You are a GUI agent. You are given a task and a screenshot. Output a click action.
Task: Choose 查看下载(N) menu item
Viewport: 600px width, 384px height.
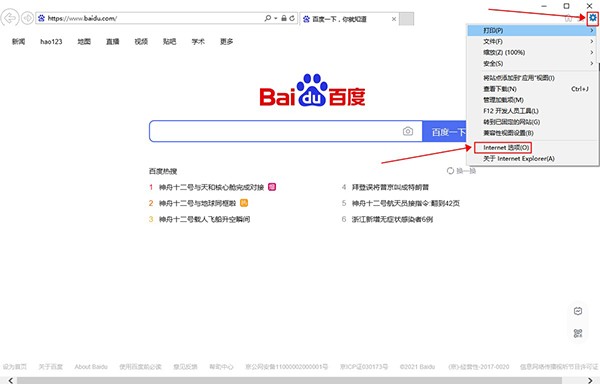[532, 89]
